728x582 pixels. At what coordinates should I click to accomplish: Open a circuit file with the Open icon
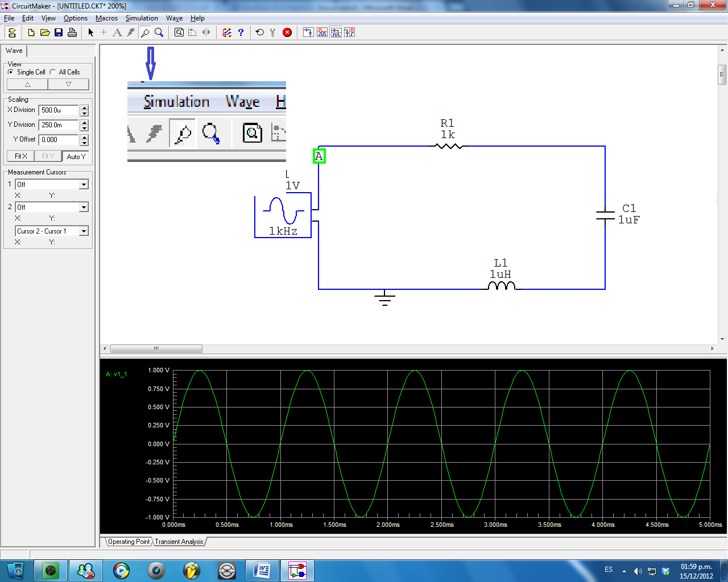(45, 32)
